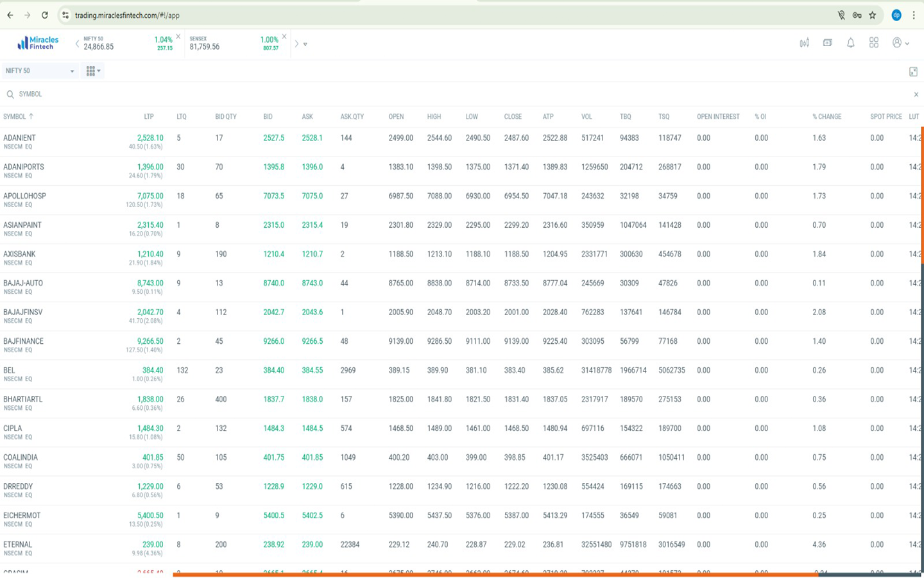The width and height of the screenshot is (924, 578).
Task: Open the candlestick chart icon
Action: click(x=804, y=43)
